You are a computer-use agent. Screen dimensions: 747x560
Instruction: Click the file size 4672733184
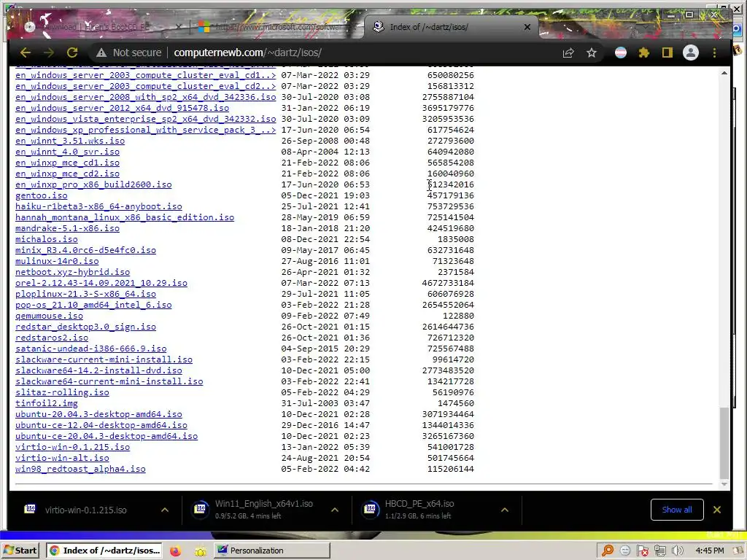point(448,284)
